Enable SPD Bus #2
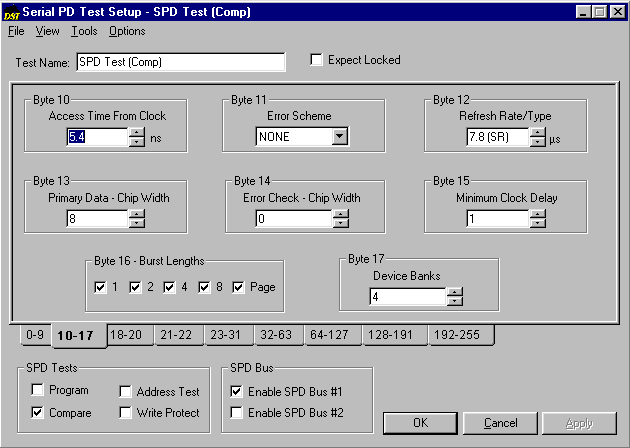 tap(236, 412)
